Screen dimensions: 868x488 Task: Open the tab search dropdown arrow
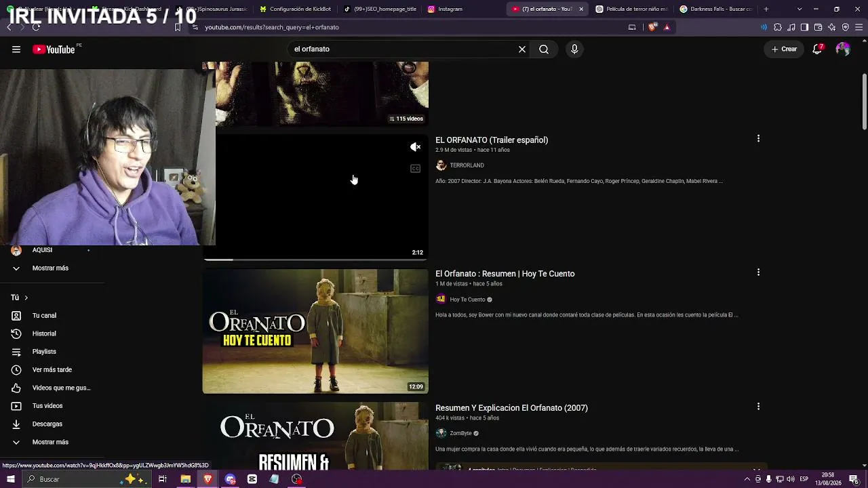(800, 9)
